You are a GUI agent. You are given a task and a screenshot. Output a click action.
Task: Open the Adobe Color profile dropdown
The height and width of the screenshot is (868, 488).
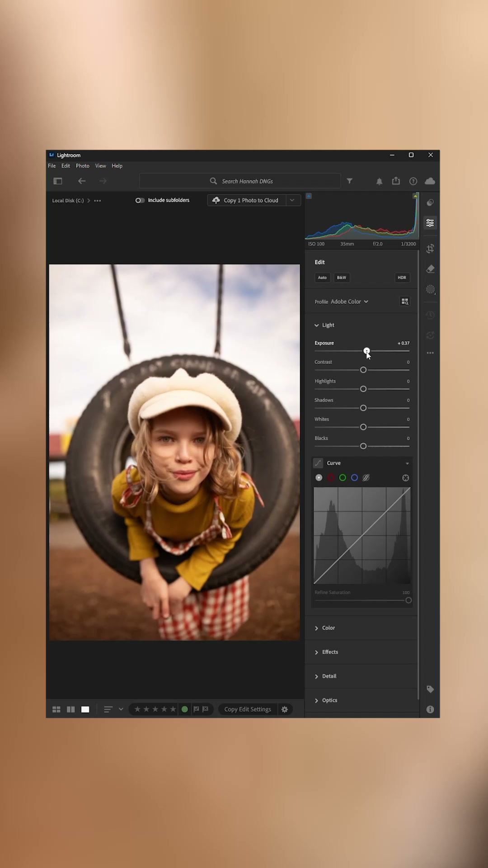(x=349, y=302)
